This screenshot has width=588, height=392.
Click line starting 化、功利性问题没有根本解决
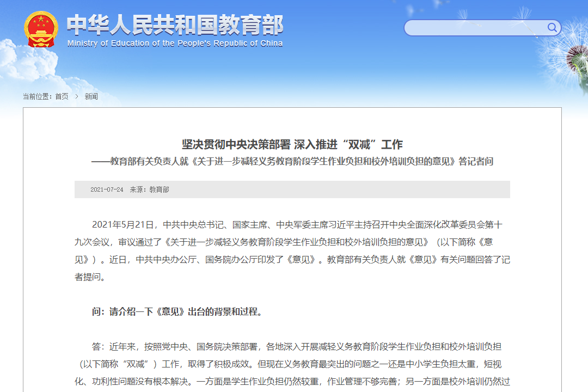point(292,382)
